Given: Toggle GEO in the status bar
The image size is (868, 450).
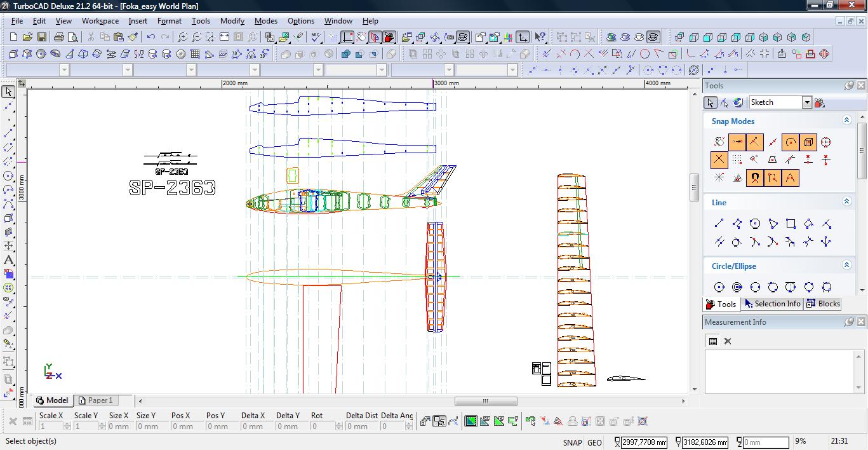Looking at the screenshot, I should (x=594, y=442).
